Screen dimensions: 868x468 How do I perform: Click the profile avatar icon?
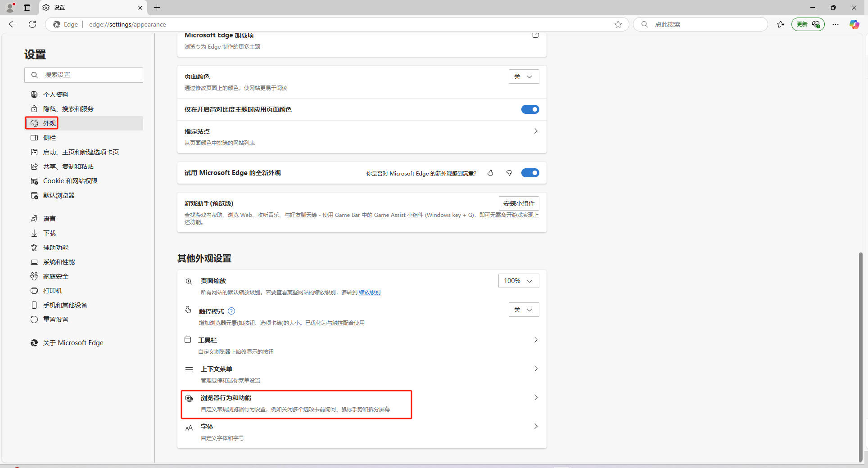coord(10,8)
